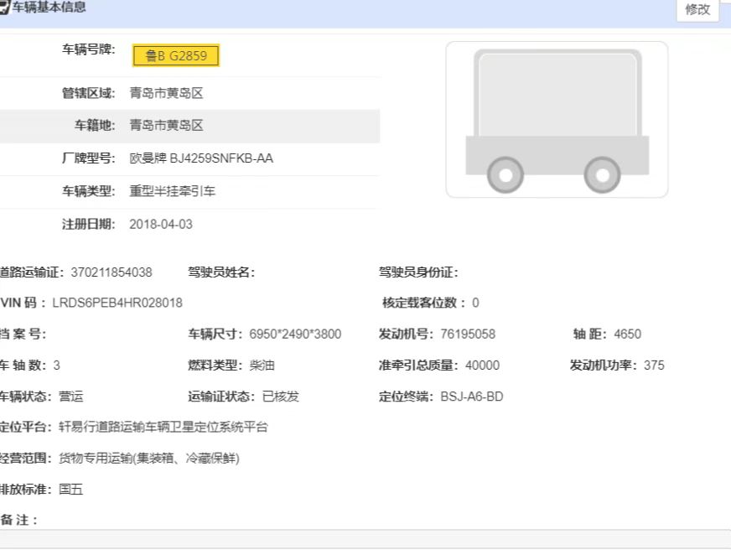This screenshot has width=731, height=560.
Task: Click the vehicle info header icon
Action: (4, 8)
